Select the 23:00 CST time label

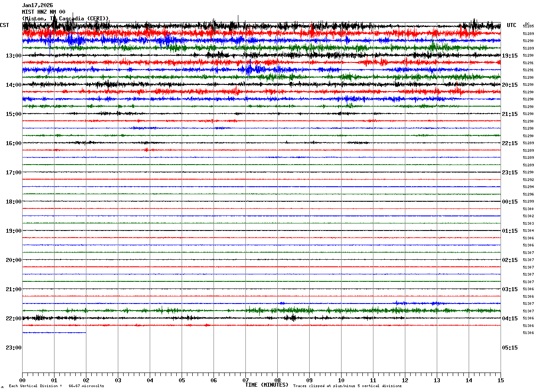[14, 348]
